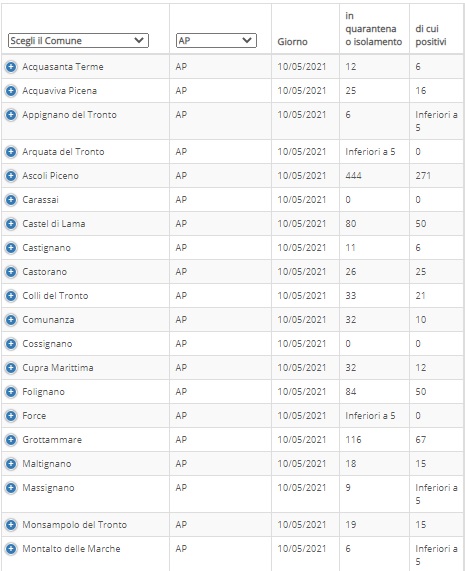Expand Montalto delle Marche row icon
Image resolution: width=465 pixels, height=571 pixels.
point(11,548)
